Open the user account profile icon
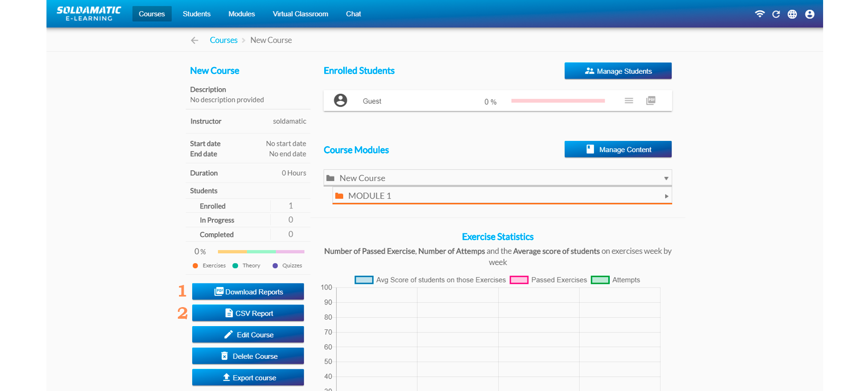Viewport: 868px width, 391px height. click(809, 14)
